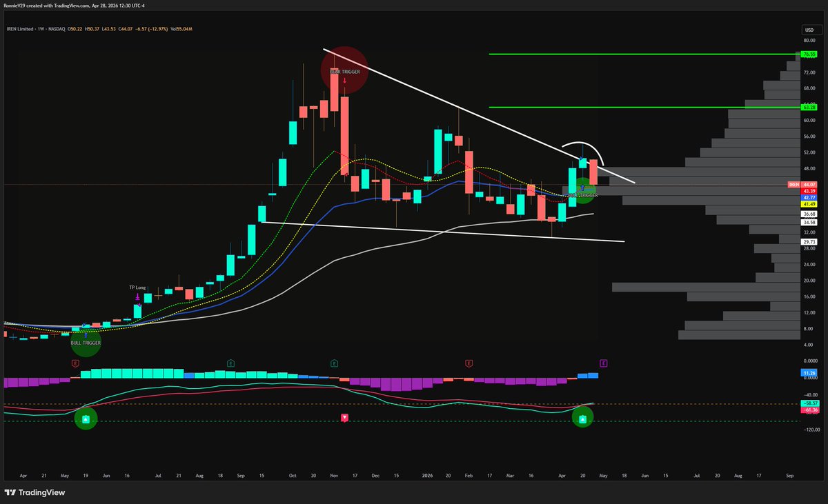Click the oscillator buy signal near May 19
The height and width of the screenshot is (504, 828).
point(86,419)
